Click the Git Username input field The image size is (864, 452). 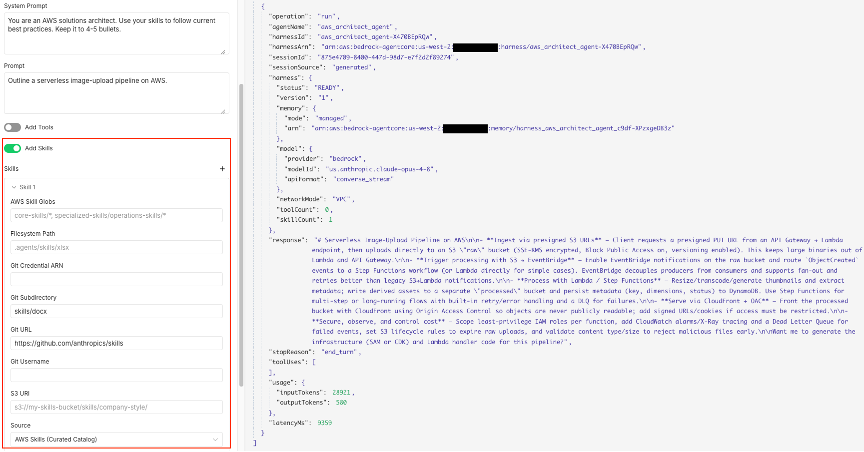(x=116, y=375)
